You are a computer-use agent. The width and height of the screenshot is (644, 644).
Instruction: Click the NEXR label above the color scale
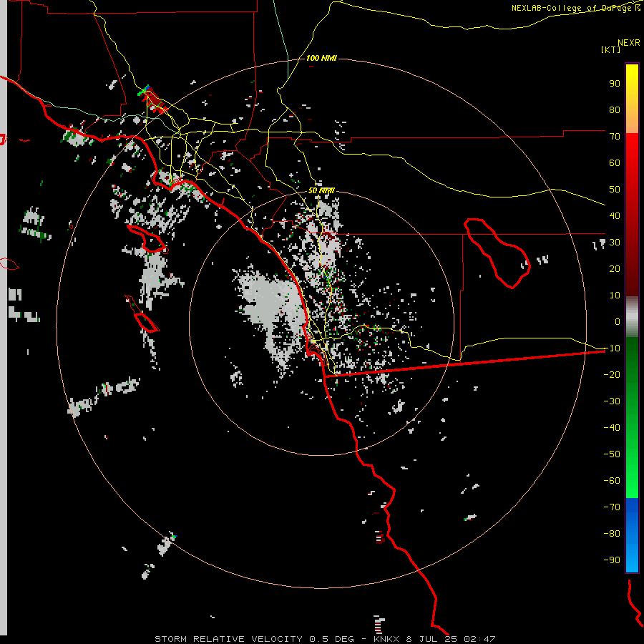coord(628,43)
